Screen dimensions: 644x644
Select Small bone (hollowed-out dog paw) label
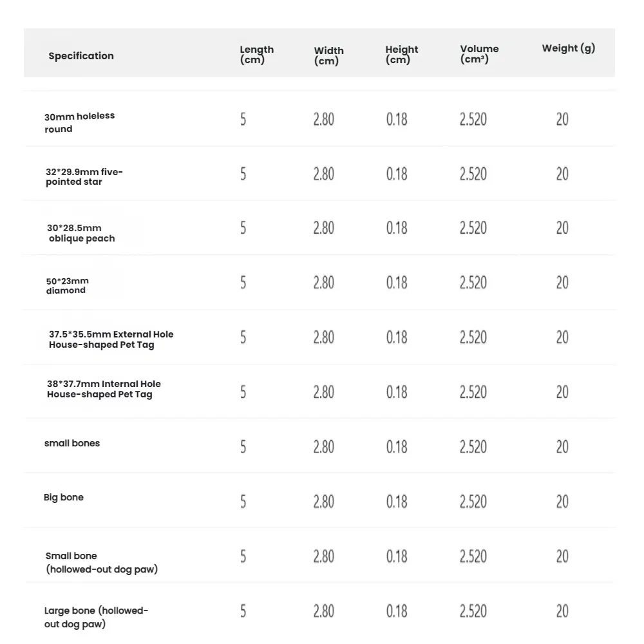101,562
